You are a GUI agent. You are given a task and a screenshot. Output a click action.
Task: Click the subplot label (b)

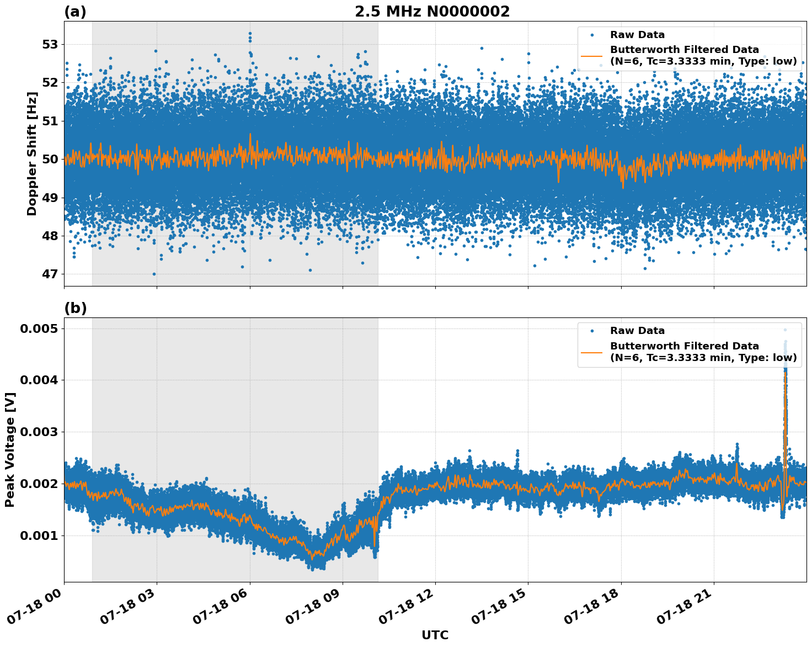click(x=76, y=307)
